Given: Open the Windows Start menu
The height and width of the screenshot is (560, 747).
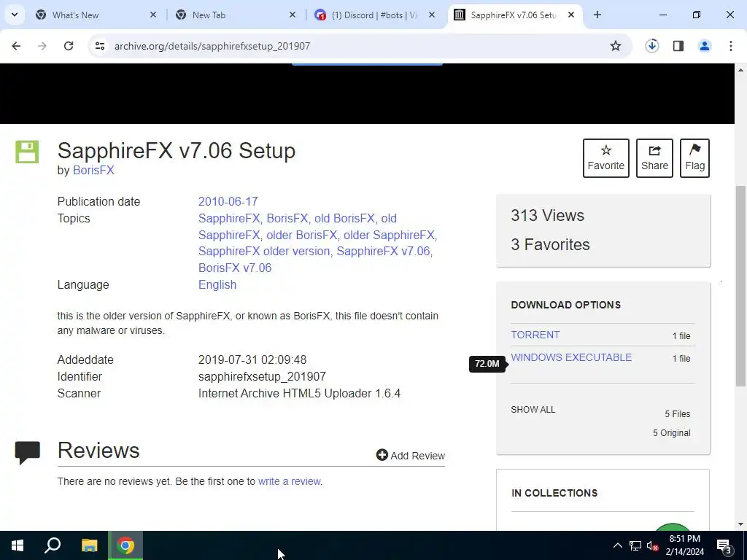Looking at the screenshot, I should tap(18, 545).
